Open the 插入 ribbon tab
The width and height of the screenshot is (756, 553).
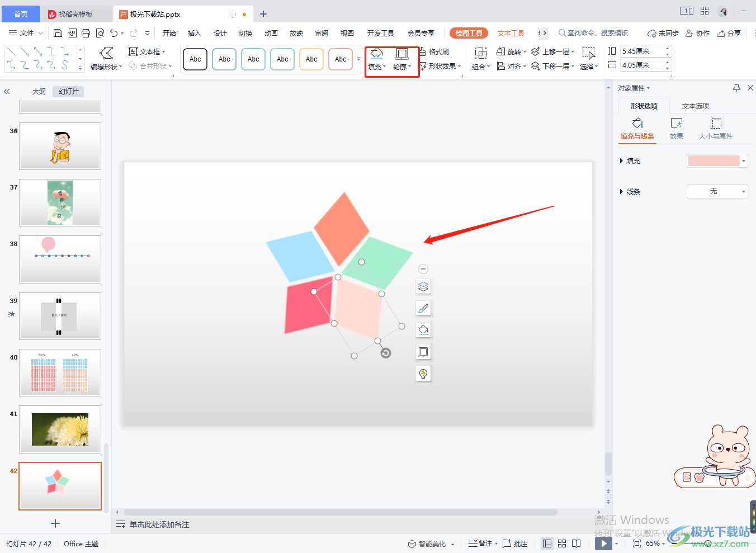pos(195,33)
